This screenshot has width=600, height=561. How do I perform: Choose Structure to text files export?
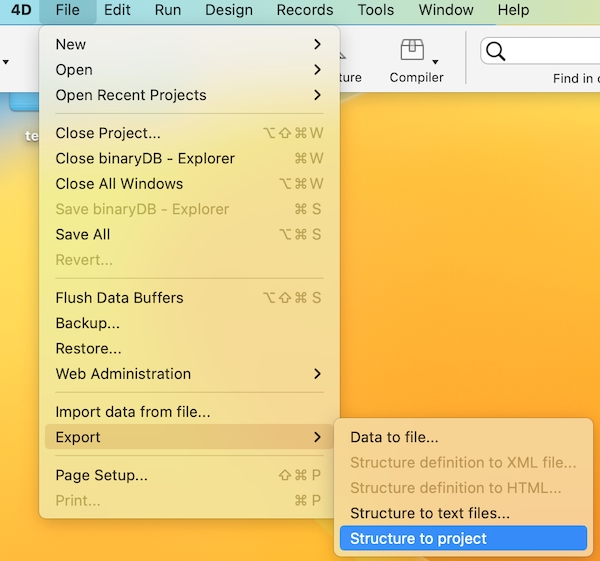tap(430, 513)
